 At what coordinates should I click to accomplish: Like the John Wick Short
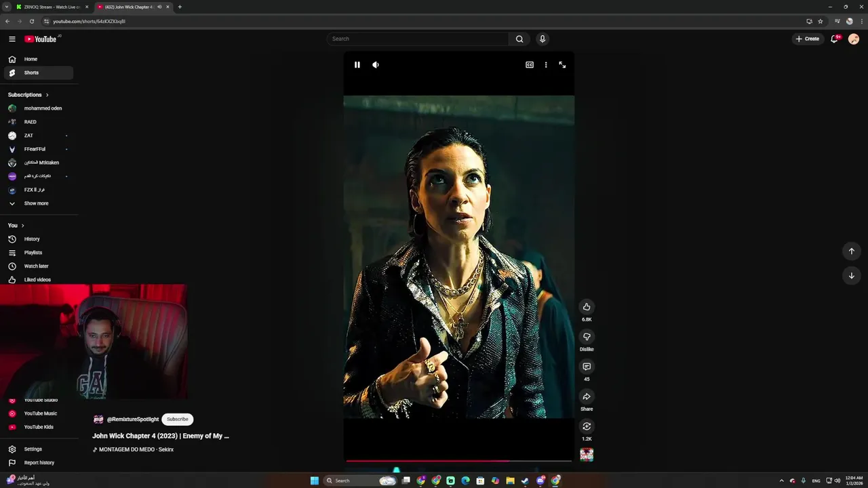[587, 307]
